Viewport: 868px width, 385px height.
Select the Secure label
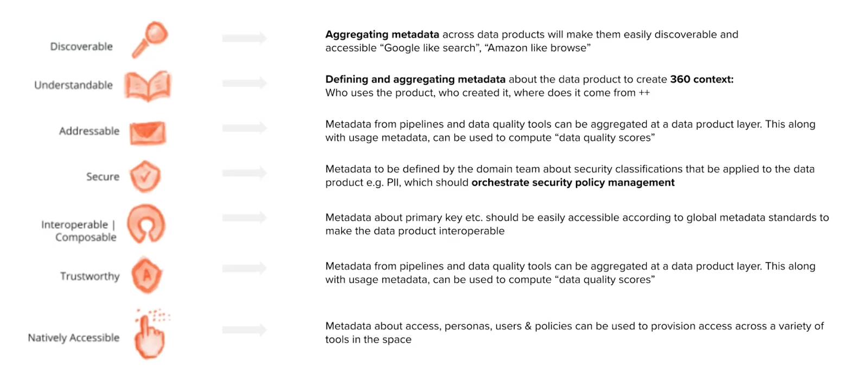(103, 176)
